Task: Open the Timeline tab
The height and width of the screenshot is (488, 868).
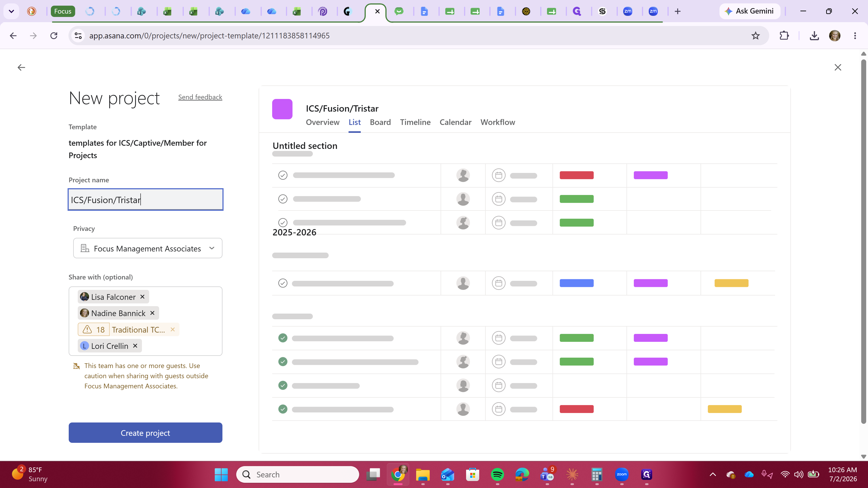Action: click(x=415, y=122)
